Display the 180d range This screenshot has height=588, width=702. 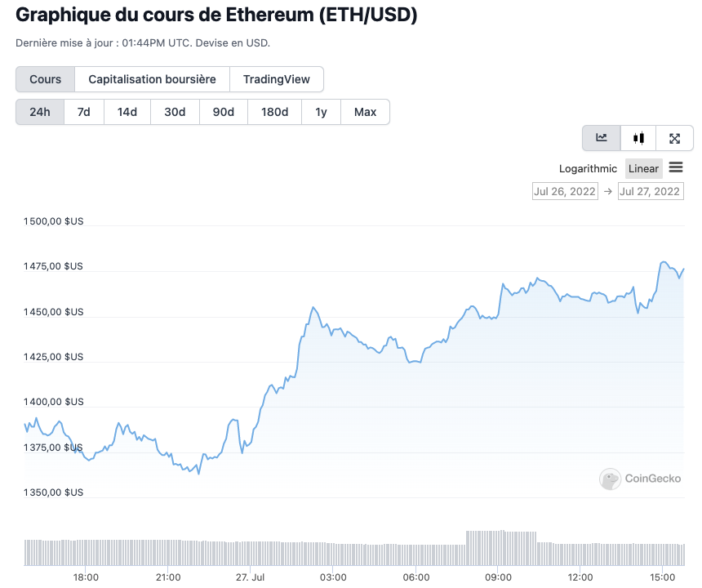[274, 112]
